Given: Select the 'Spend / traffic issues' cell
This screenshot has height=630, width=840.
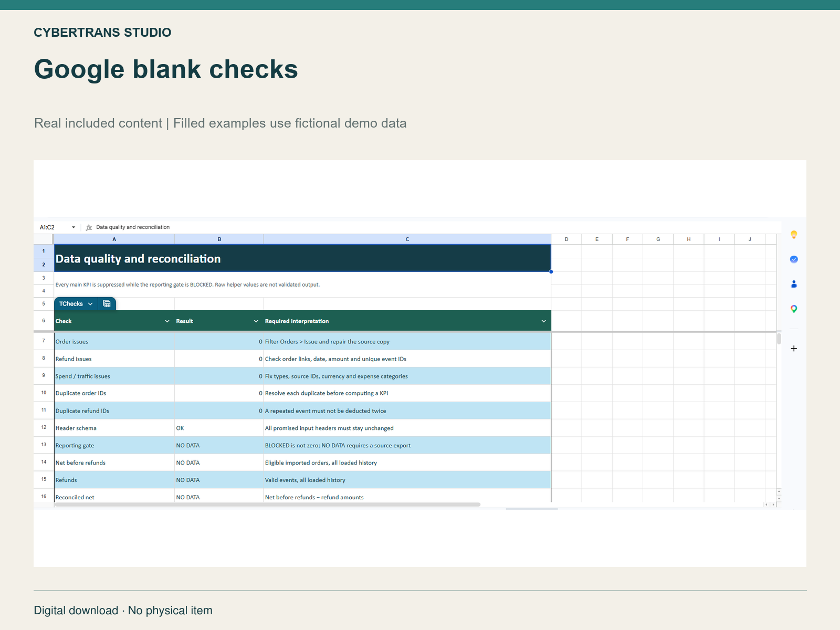Looking at the screenshot, I should (114, 376).
